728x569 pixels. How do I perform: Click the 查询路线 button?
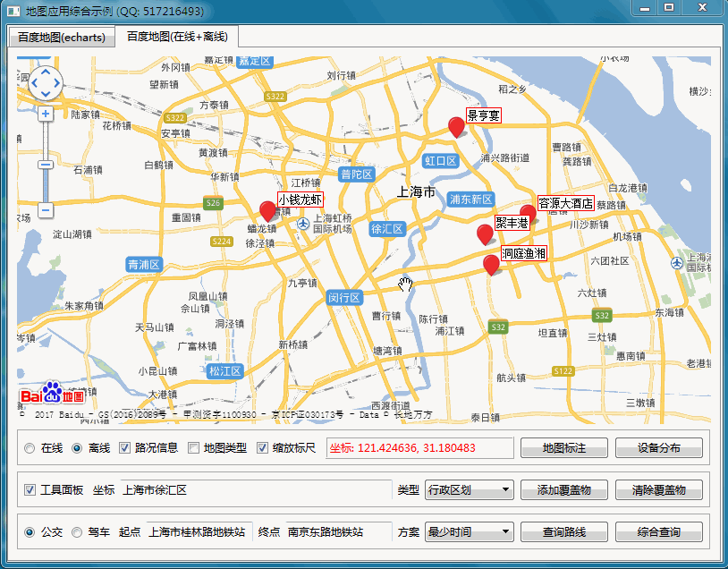click(564, 531)
